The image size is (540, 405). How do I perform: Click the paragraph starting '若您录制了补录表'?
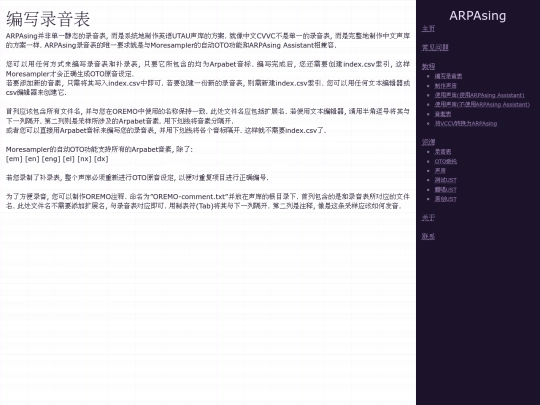click(137, 178)
